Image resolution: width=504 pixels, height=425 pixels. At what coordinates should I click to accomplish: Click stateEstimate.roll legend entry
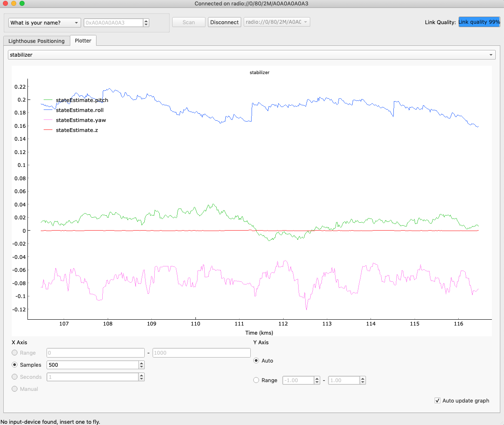click(x=79, y=110)
